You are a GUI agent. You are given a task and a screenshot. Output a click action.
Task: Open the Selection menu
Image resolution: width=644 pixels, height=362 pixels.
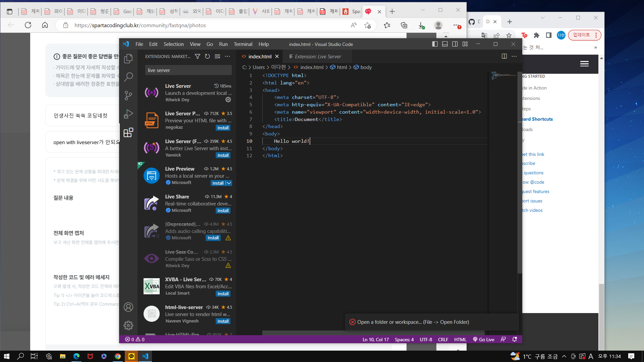click(173, 44)
